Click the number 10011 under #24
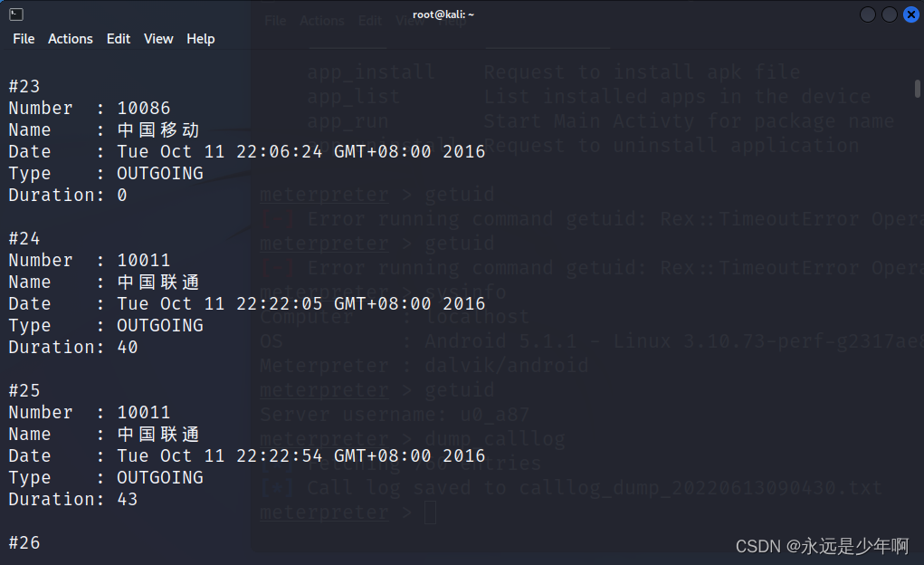Image resolution: width=924 pixels, height=565 pixels. [143, 261]
